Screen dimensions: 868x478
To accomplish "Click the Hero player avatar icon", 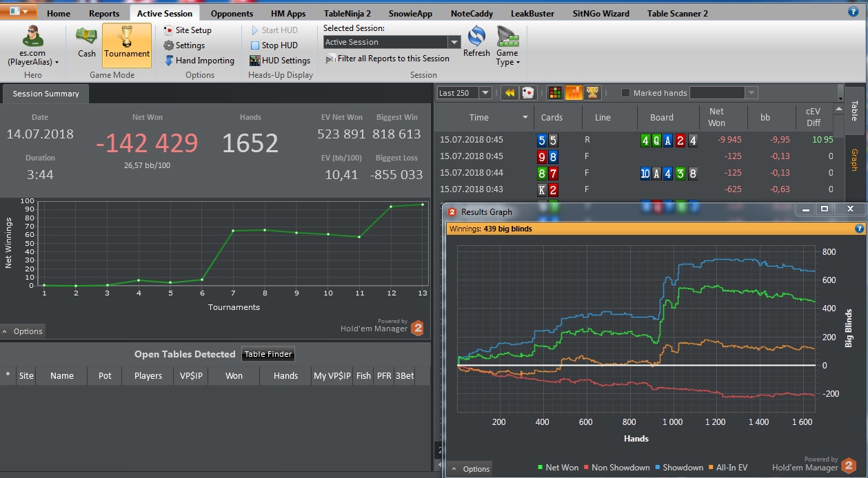I will pyautogui.click(x=32, y=36).
